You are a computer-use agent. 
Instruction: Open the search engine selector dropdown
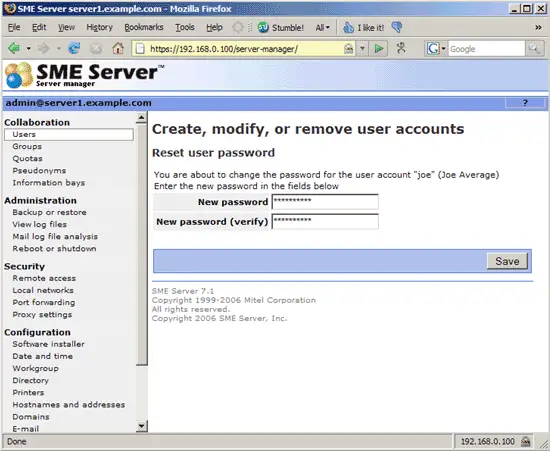tap(443, 49)
